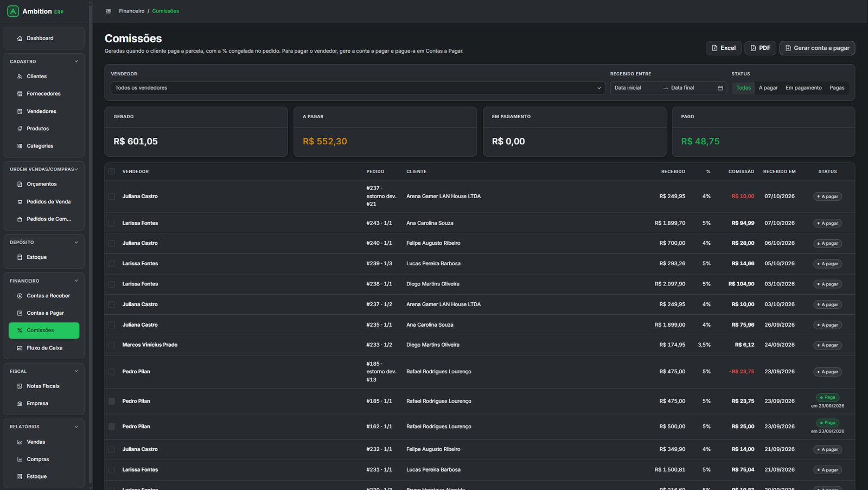Toggle the sidebar hamburger menu icon

click(108, 11)
